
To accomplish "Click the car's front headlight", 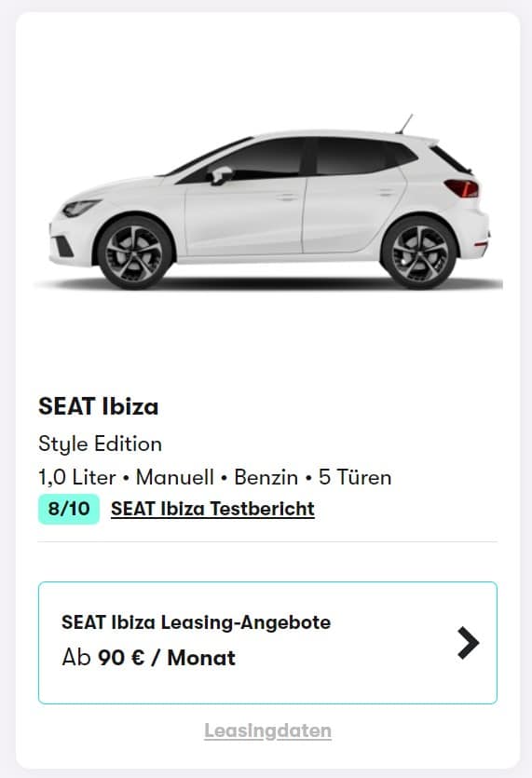I will click(x=79, y=208).
